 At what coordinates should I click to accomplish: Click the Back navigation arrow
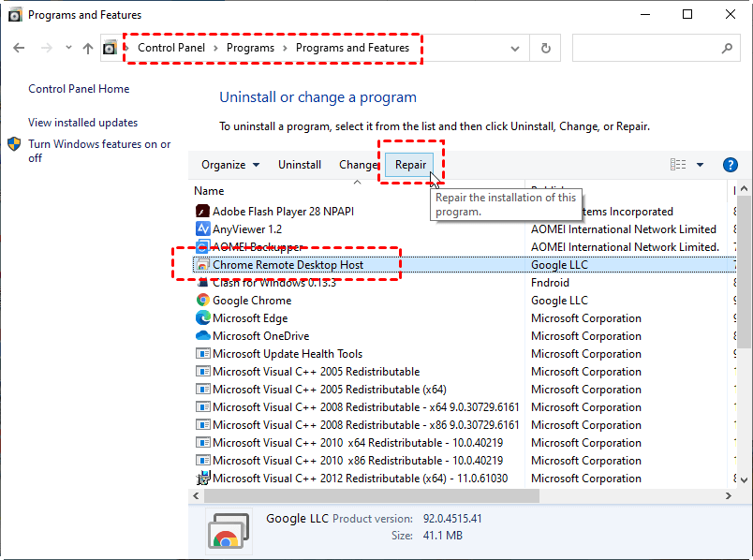tap(19, 48)
